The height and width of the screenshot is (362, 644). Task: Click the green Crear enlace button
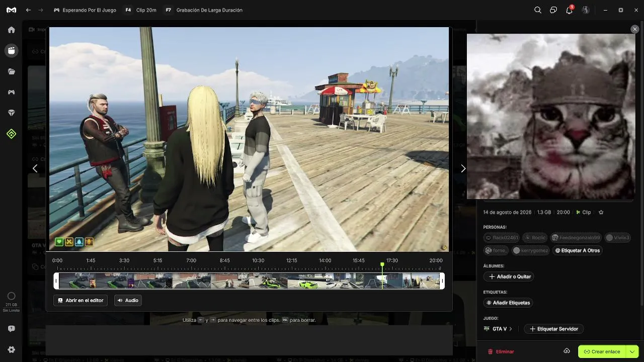(602, 351)
